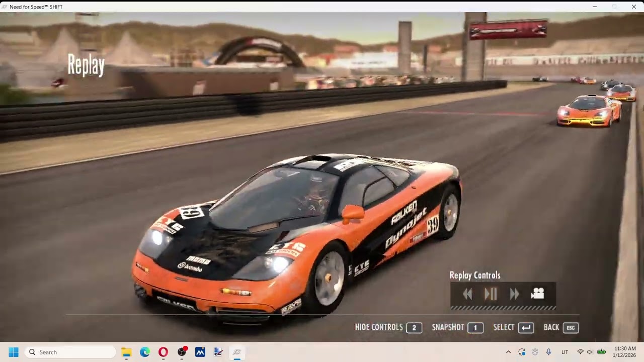Switch input language via LIT indicator

click(565, 352)
